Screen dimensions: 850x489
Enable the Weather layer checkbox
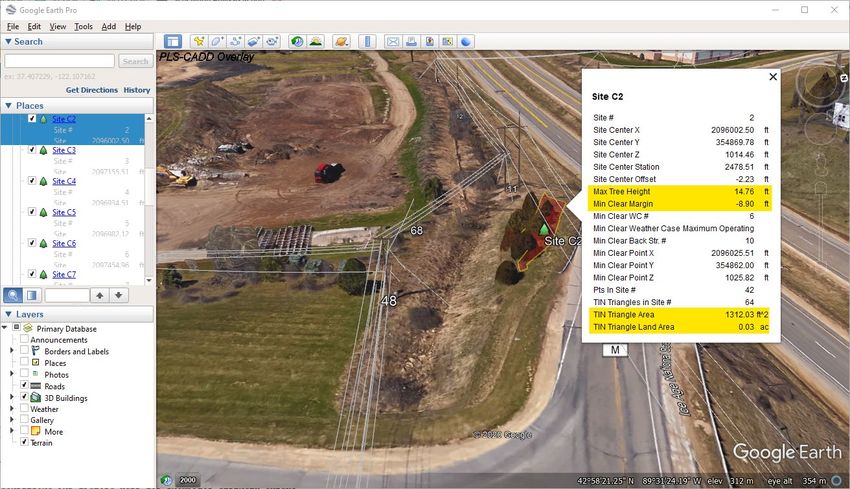tap(24, 408)
